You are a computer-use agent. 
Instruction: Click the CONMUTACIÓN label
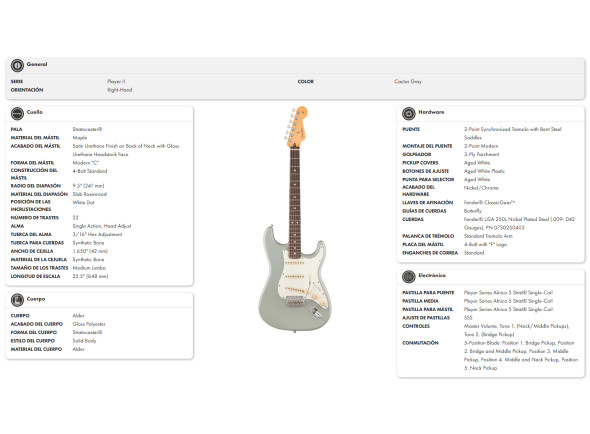[x=420, y=343]
